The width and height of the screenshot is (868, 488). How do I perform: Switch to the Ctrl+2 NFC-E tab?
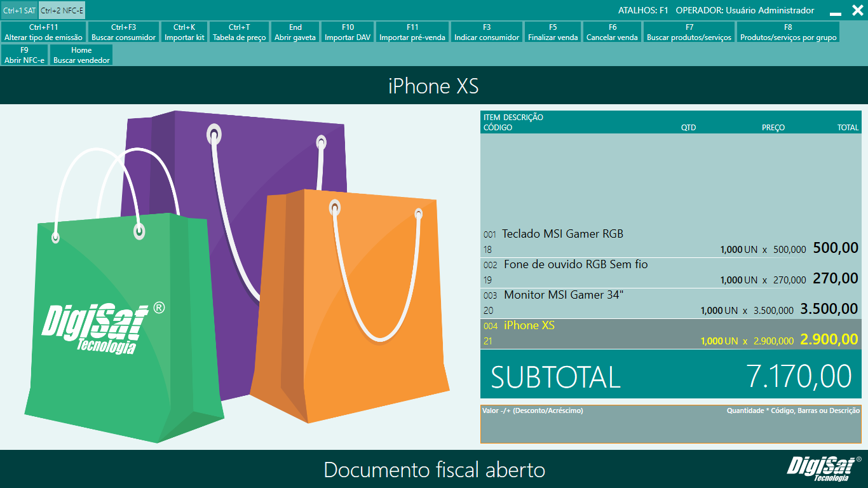coord(62,10)
